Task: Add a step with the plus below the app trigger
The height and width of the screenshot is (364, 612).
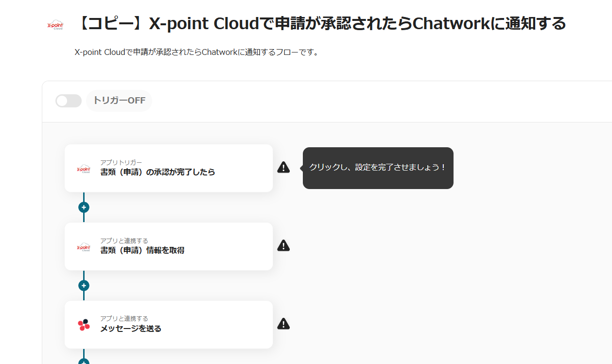Action: click(84, 208)
